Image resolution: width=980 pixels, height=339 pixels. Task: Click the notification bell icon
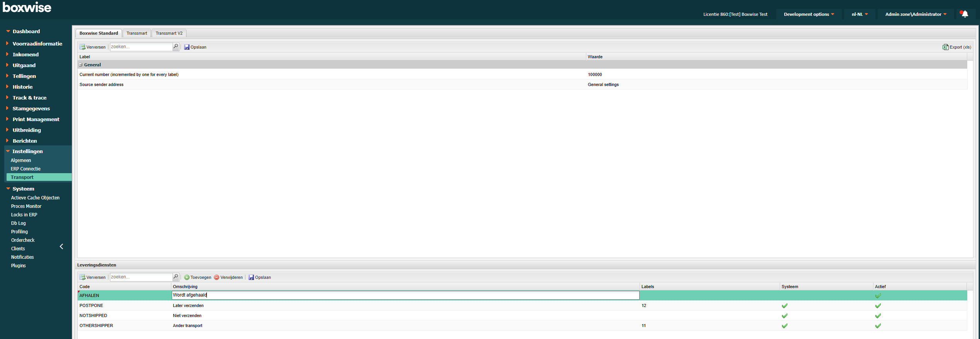965,14
